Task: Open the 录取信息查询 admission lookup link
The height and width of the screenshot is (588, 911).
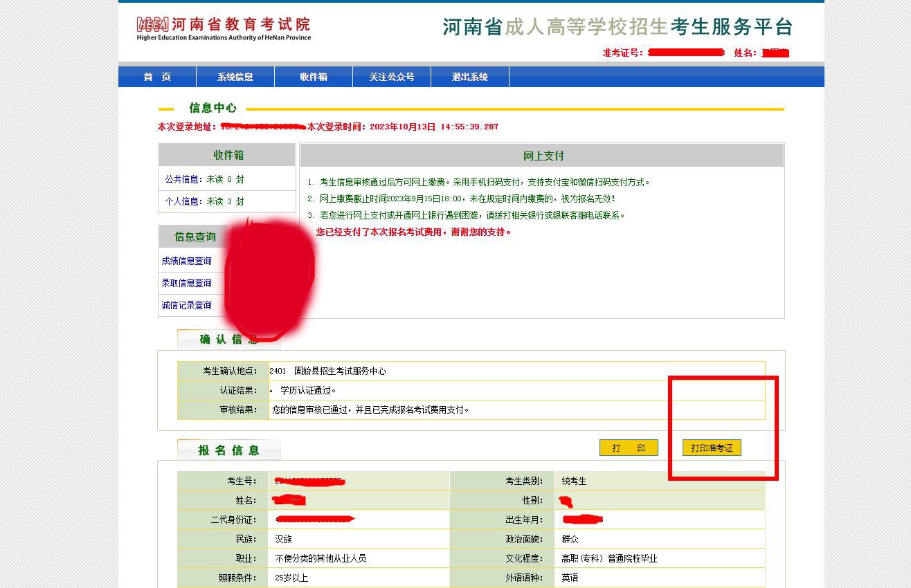Action: (187, 283)
